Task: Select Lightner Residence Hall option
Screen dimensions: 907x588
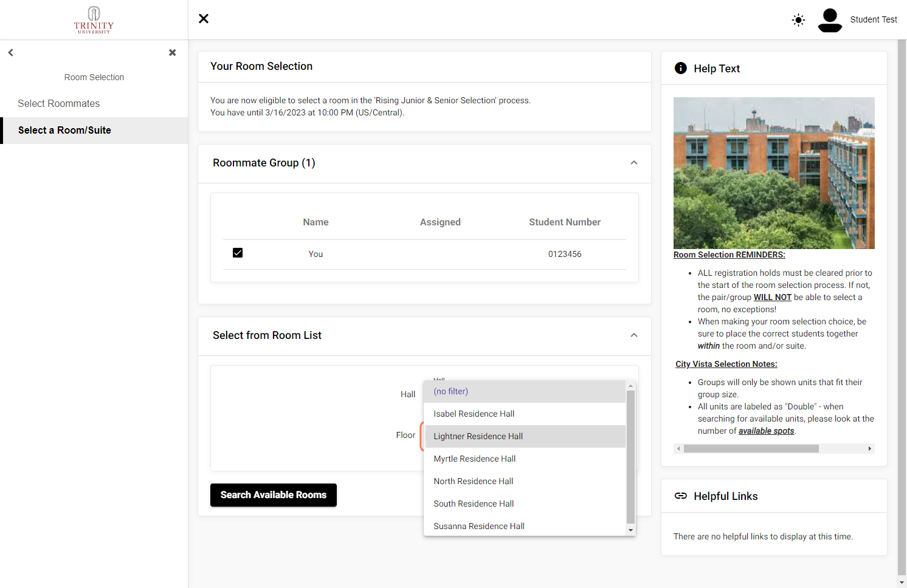Action: coord(525,436)
